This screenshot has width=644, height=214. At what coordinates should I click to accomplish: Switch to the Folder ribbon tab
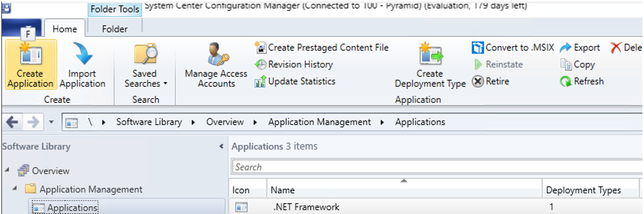coord(115,29)
